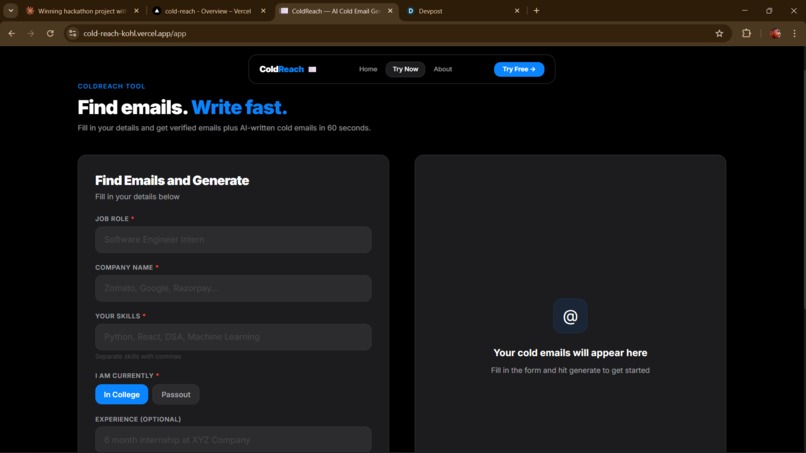This screenshot has width=806, height=453.
Task: Open site information icon in address bar
Action: (x=72, y=33)
